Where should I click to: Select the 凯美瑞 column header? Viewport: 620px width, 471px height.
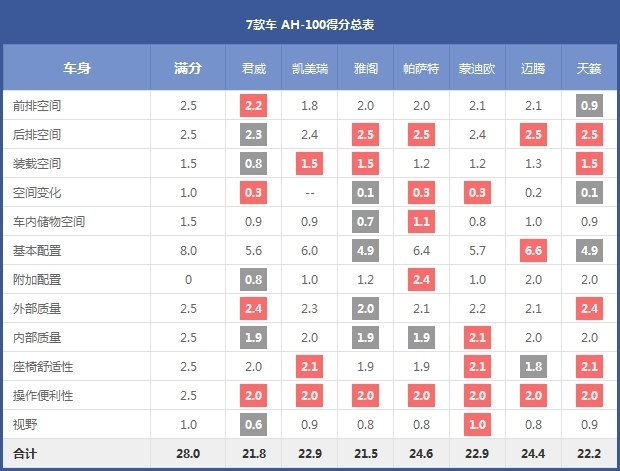(310, 68)
